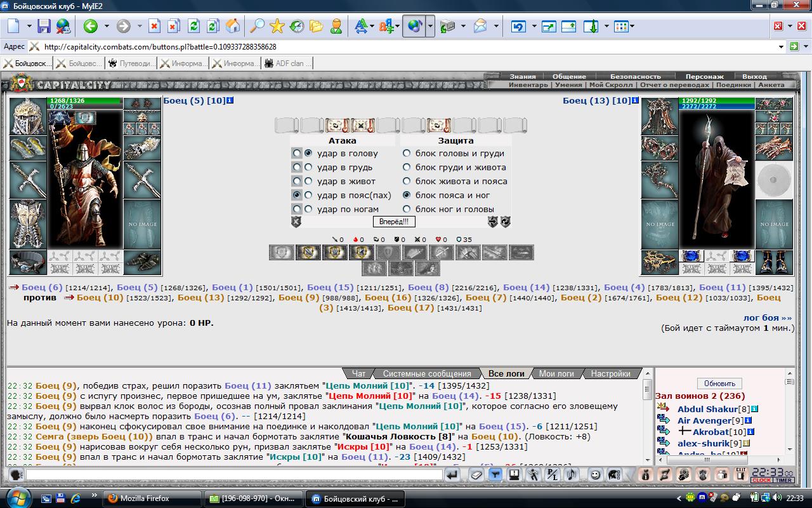Click the Save floppy disk toolbar icon
This screenshot has width=812, height=508.
tap(44, 26)
